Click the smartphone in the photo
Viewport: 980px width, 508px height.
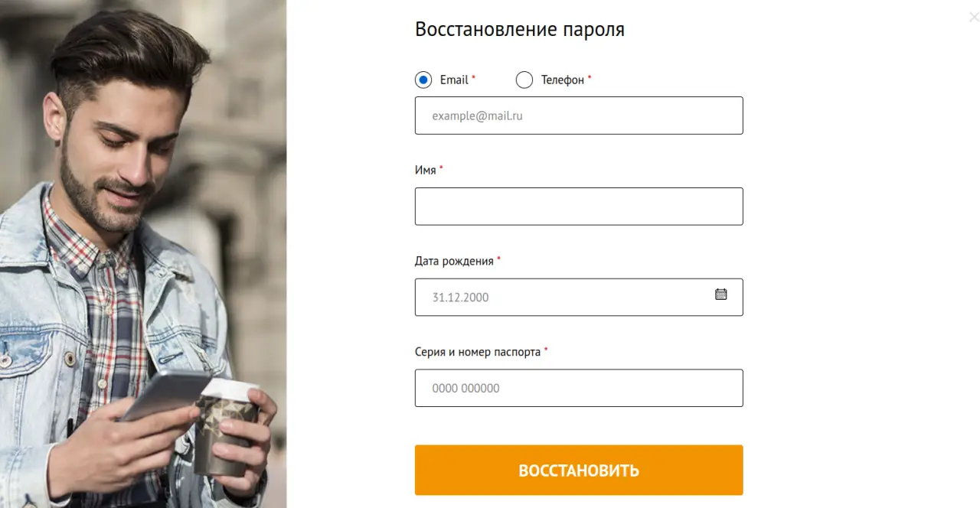click(165, 394)
